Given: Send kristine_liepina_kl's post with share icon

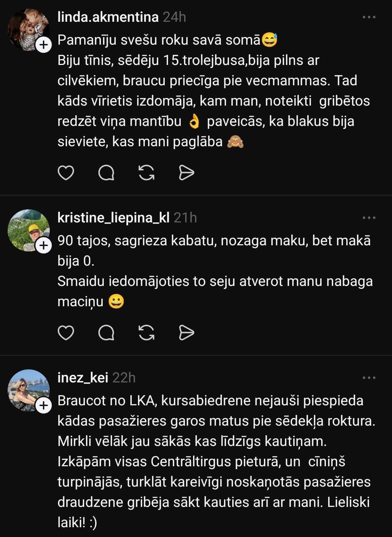Looking at the screenshot, I should point(187,333).
